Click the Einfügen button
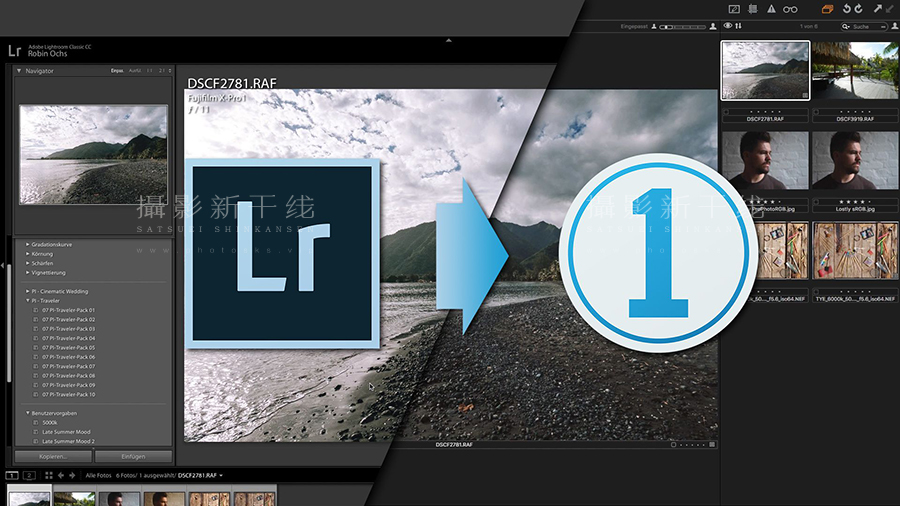 (x=133, y=457)
